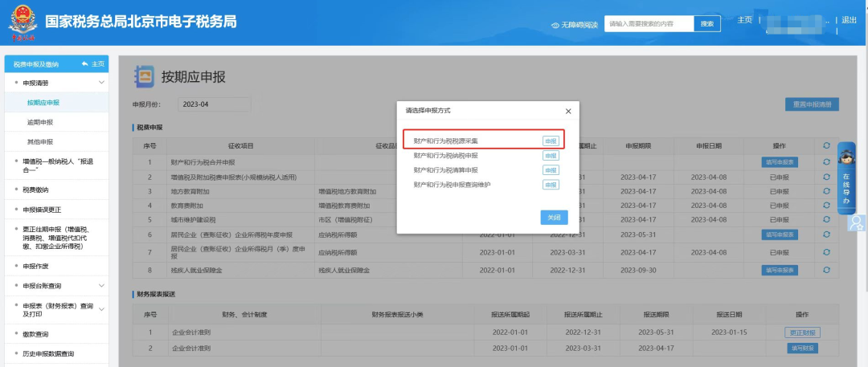
Task: Open 税费缴纳 in the sidebar menu
Action: pos(35,190)
